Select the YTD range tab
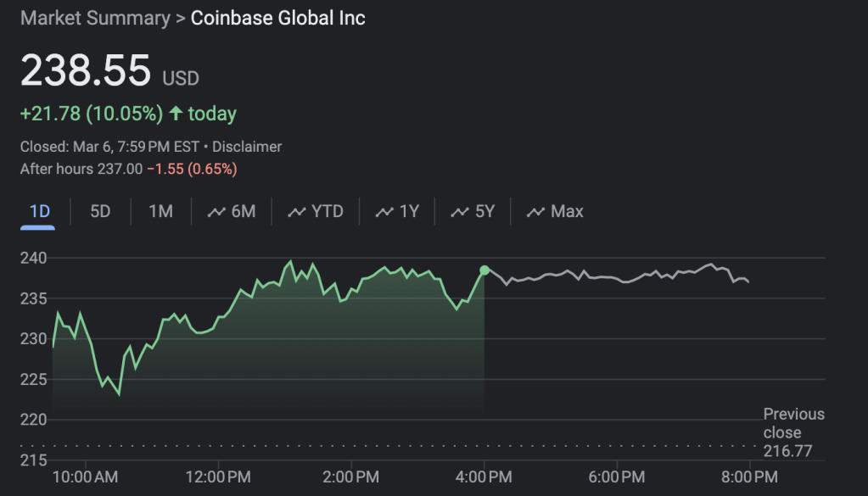Screen dimensions: 868x496 point(316,211)
